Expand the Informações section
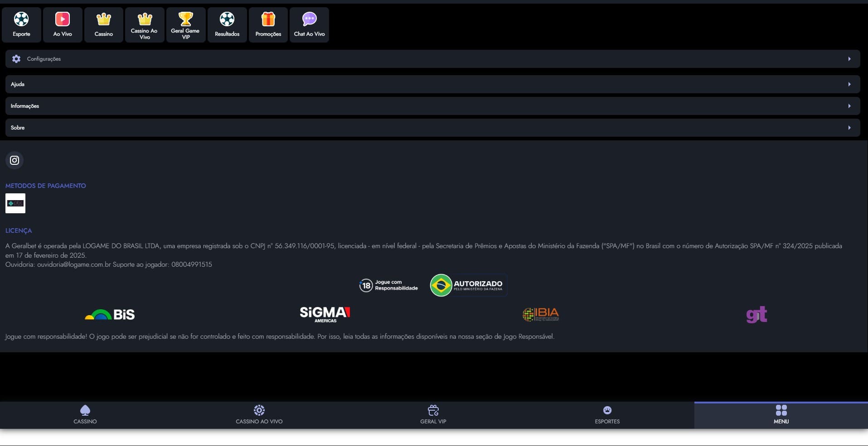Screen dimensions: 868x446 432,106
